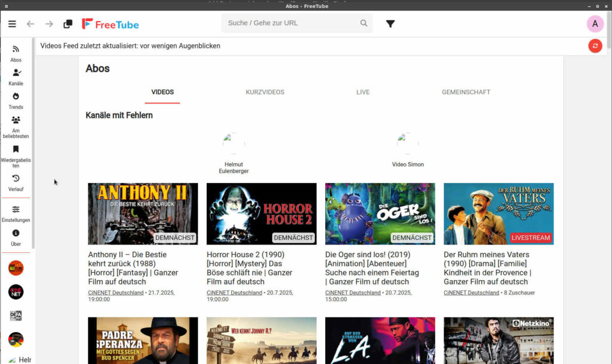
Task: Open Einstellungen in the sidebar
Action: (x=16, y=214)
